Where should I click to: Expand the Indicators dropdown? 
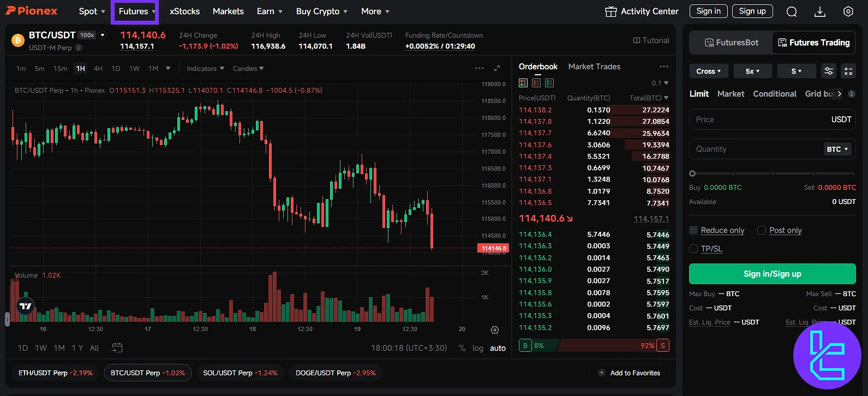coord(205,69)
